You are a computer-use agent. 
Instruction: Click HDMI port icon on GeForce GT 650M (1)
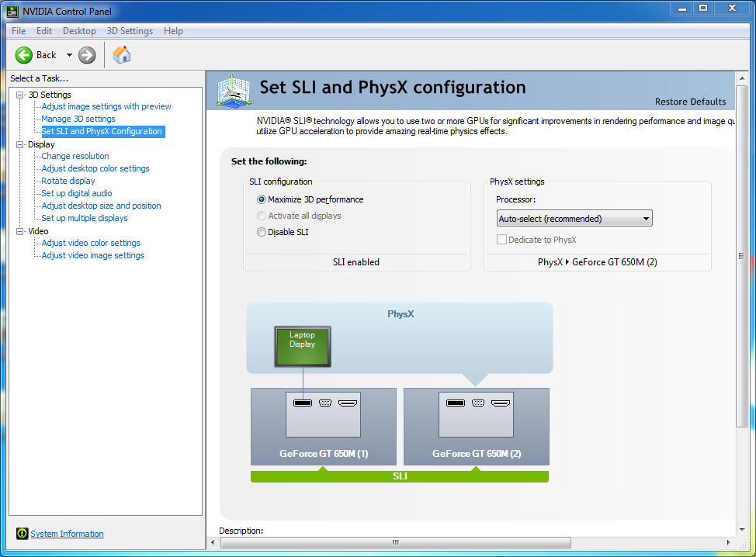(x=348, y=403)
